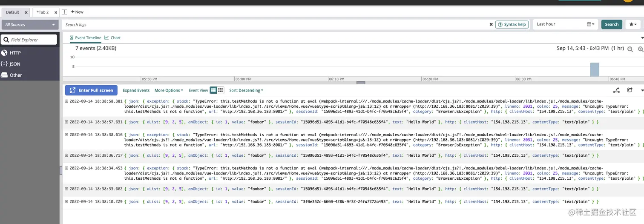
Task: Enter Full screen mode
Action: coord(91,90)
